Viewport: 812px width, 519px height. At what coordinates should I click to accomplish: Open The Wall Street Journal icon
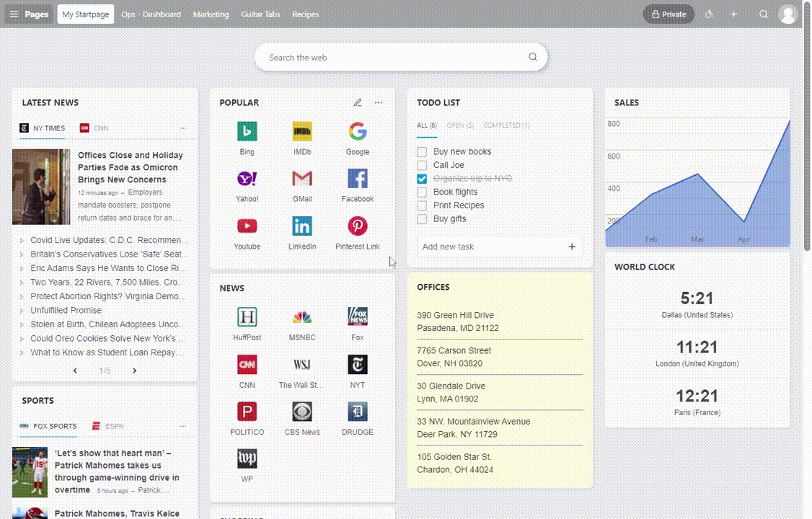[x=302, y=364]
